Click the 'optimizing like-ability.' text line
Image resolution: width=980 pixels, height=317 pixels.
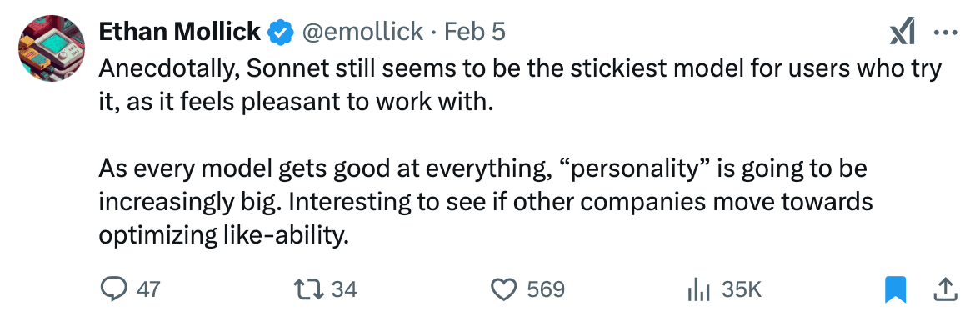222,235
